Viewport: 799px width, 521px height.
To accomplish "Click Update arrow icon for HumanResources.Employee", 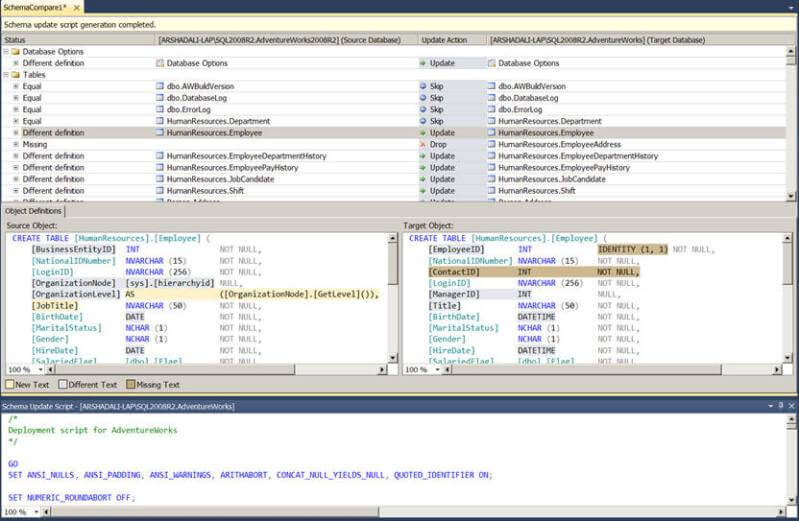I will [x=423, y=133].
